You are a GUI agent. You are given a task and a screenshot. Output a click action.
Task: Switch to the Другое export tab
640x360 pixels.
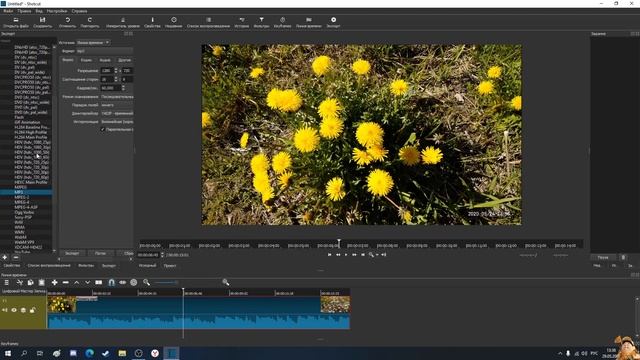124,60
